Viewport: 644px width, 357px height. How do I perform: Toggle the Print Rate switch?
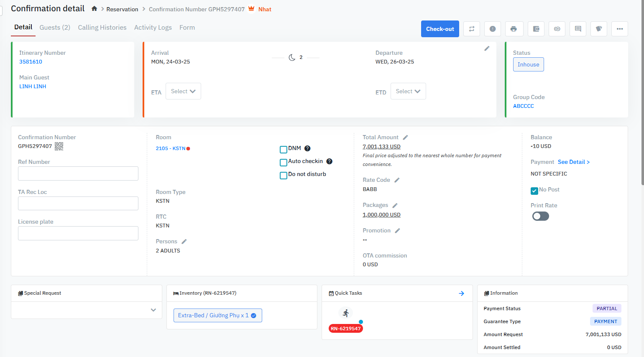pyautogui.click(x=540, y=216)
